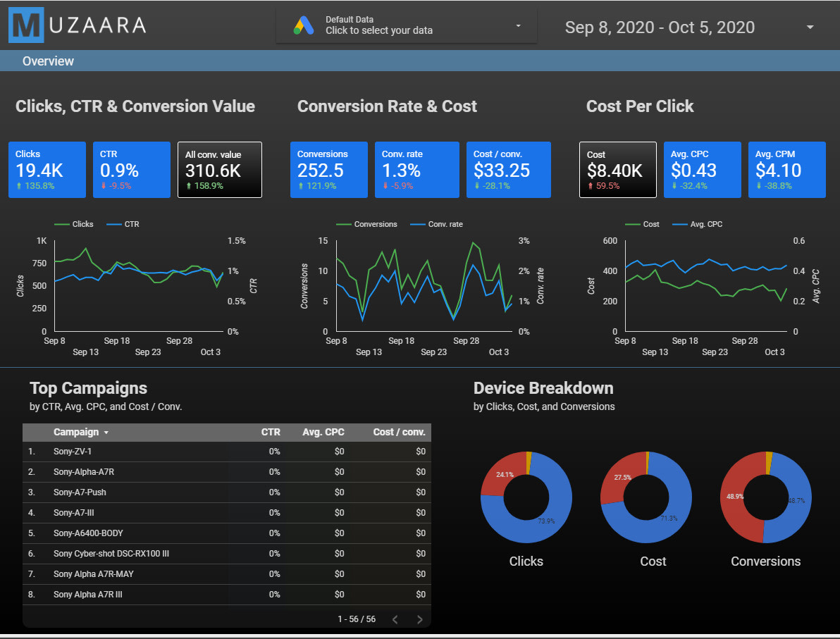Go to next page of campaigns table
The width and height of the screenshot is (840, 639).
pos(420,619)
